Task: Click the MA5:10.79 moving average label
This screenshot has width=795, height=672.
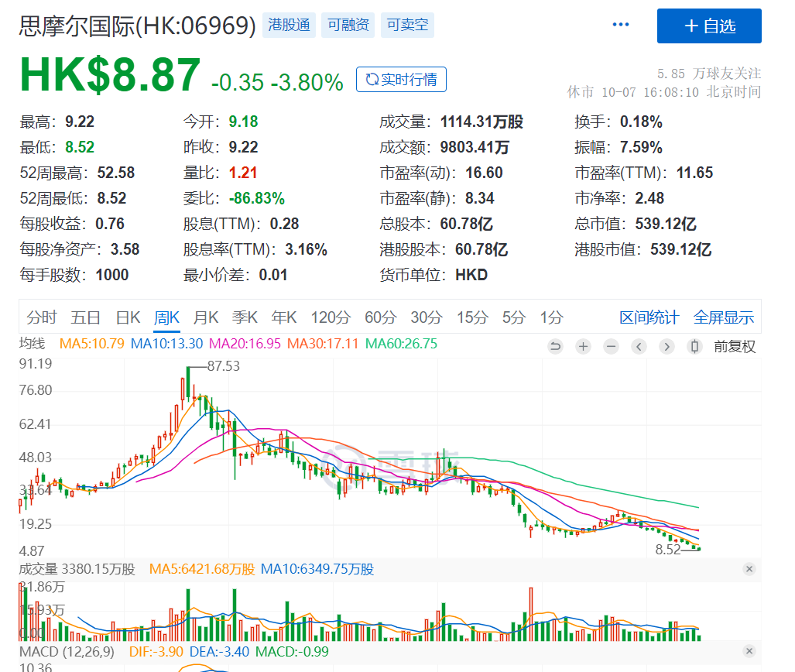Action: [x=92, y=344]
